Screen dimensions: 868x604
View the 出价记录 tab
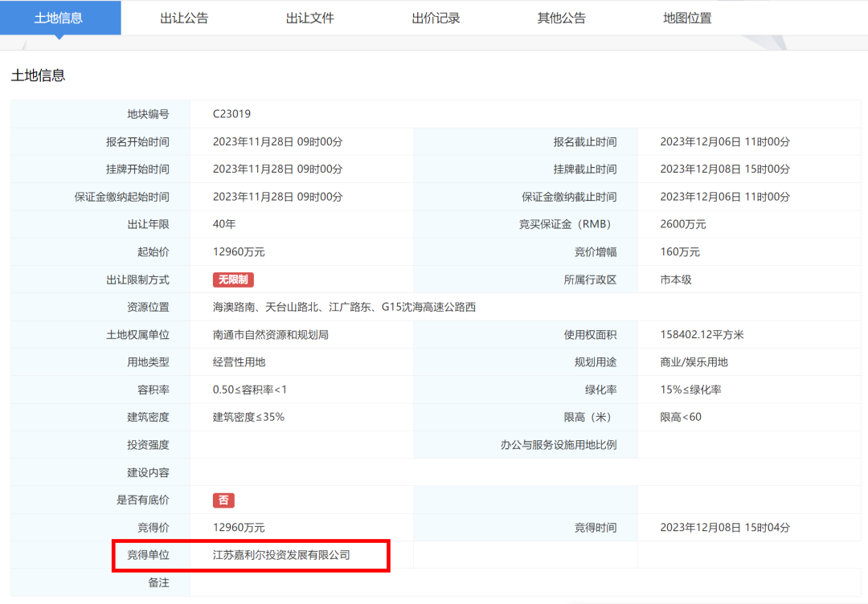tap(436, 18)
